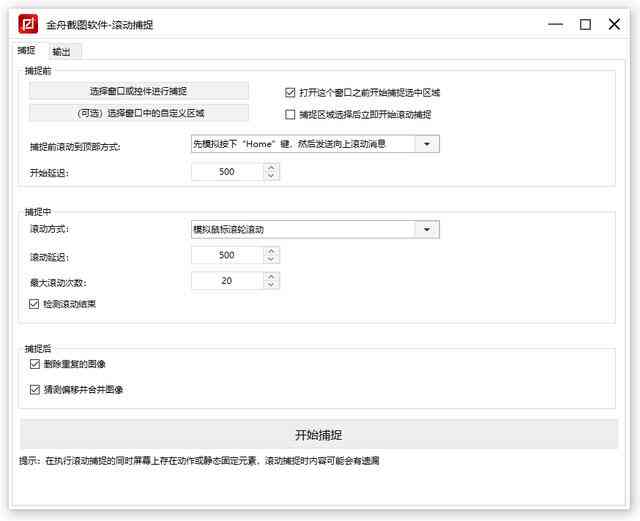This screenshot has height=521, width=640.
Task: Click the 捕捉前滚动到顶部方式 label
Action: (75, 147)
